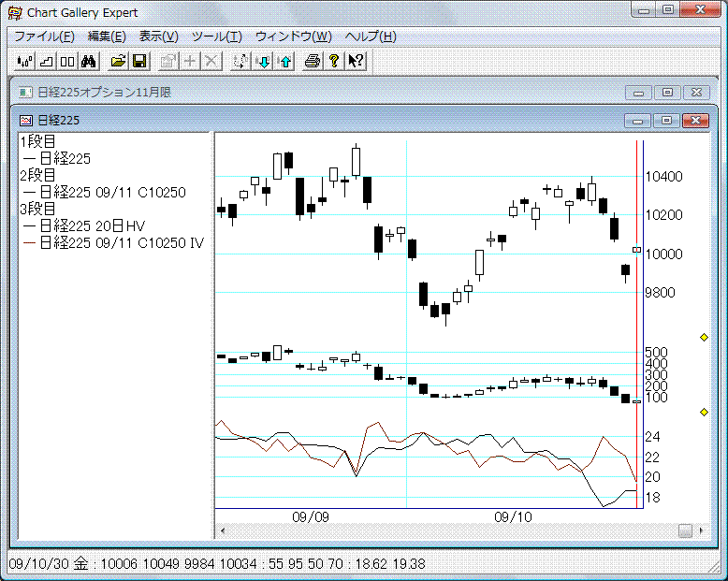The image size is (728, 581).
Task: Click the blue down arrow toolbar icon
Action: (263, 62)
